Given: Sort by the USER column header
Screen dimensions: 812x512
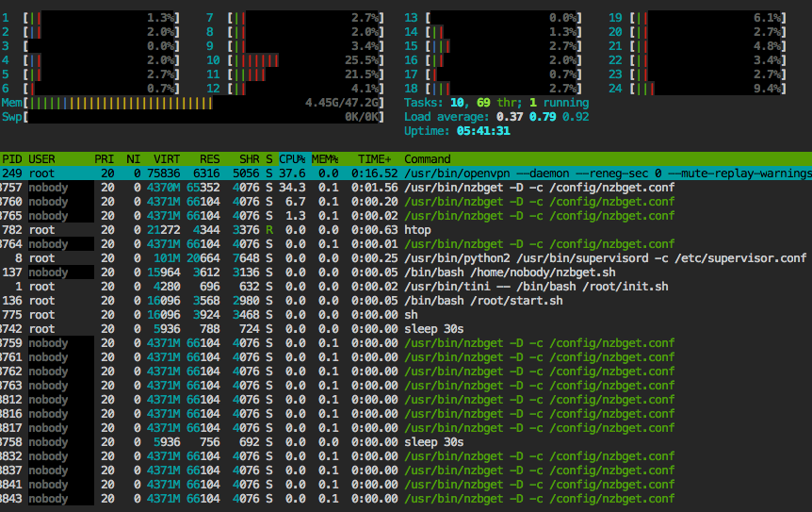Looking at the screenshot, I should 41,159.
